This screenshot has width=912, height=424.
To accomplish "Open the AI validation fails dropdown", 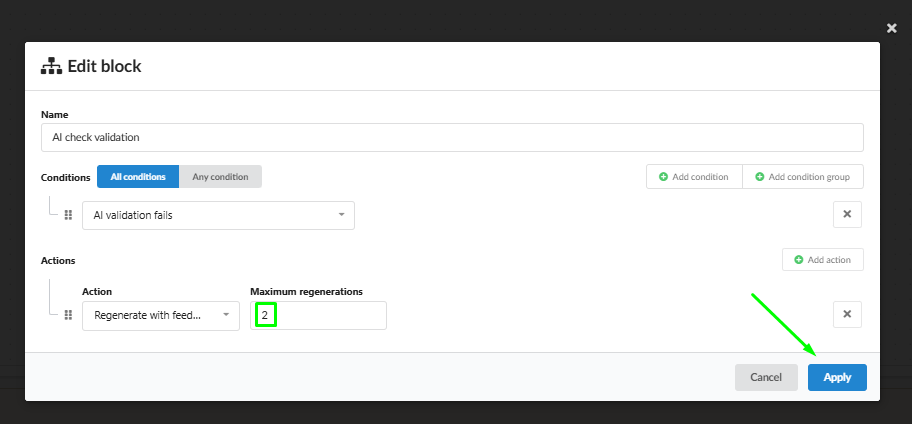I will tap(218, 215).
